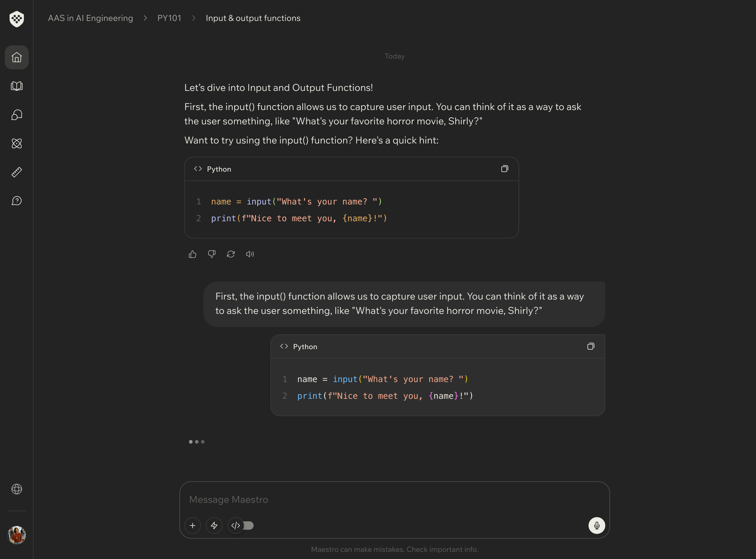Viewport: 756px width, 559px height.
Task: Open the help question bubble icon
Action: point(16,201)
